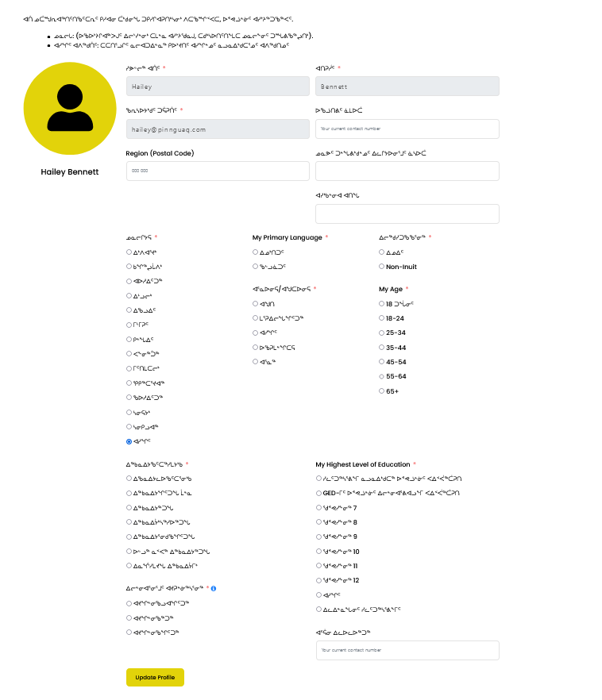Select the first employment status option
602x700 pixels.
tap(129, 478)
